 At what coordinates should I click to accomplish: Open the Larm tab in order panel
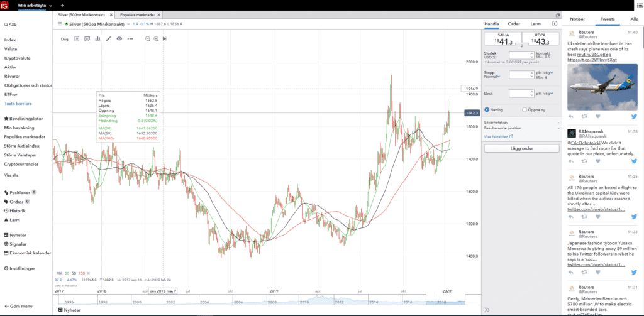pos(536,24)
